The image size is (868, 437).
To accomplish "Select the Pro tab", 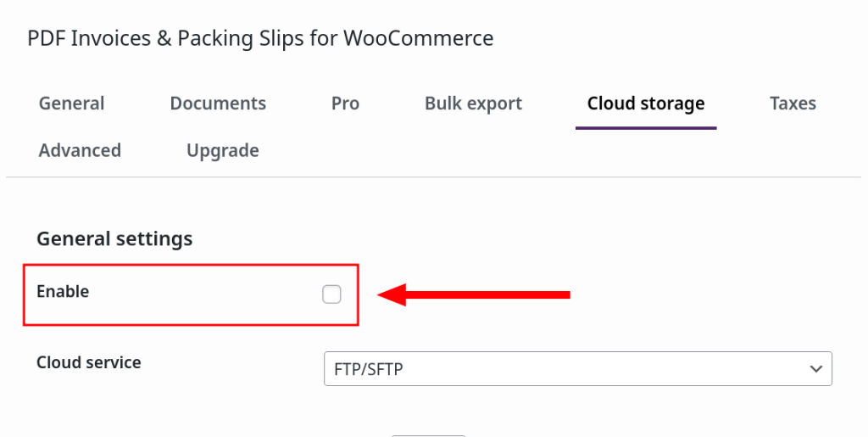I will tap(345, 104).
